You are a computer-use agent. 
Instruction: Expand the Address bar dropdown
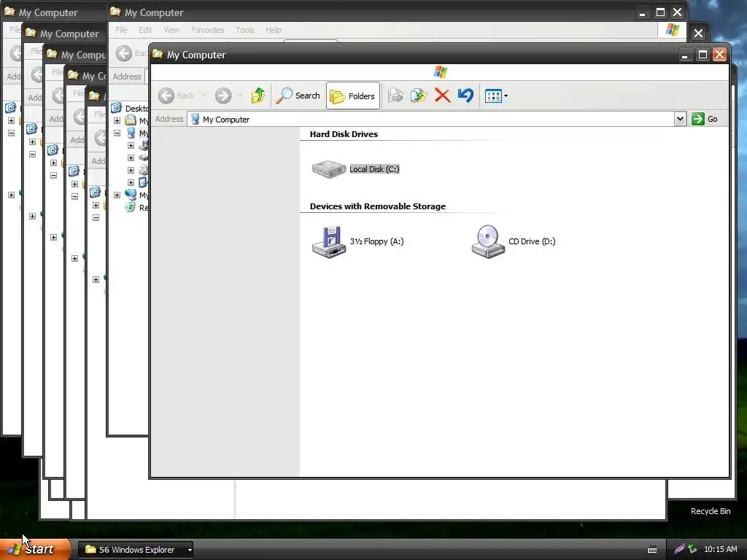680,119
